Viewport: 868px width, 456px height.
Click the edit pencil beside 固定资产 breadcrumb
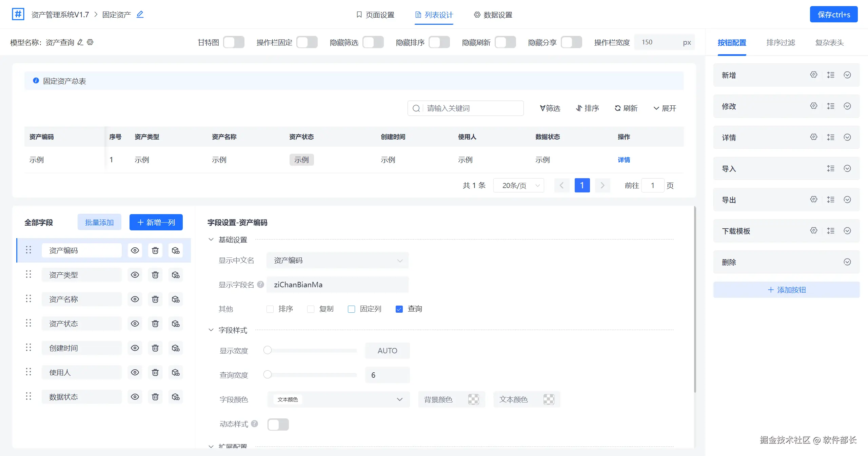click(x=140, y=14)
